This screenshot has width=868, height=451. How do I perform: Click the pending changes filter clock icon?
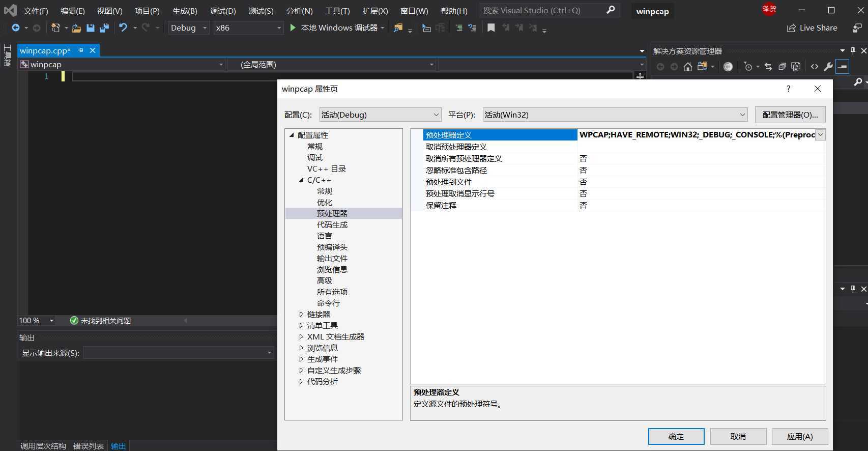747,67
